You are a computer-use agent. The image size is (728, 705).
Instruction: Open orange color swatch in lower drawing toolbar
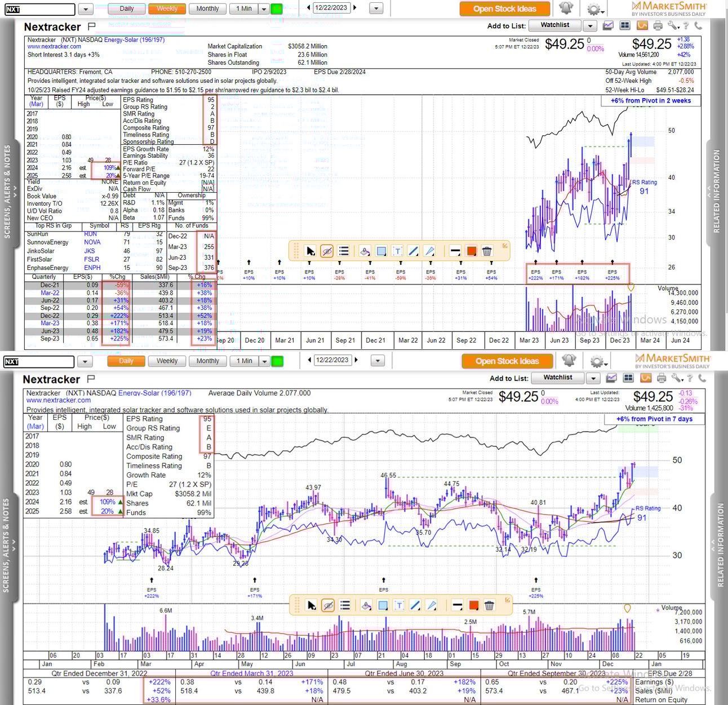tap(474, 605)
